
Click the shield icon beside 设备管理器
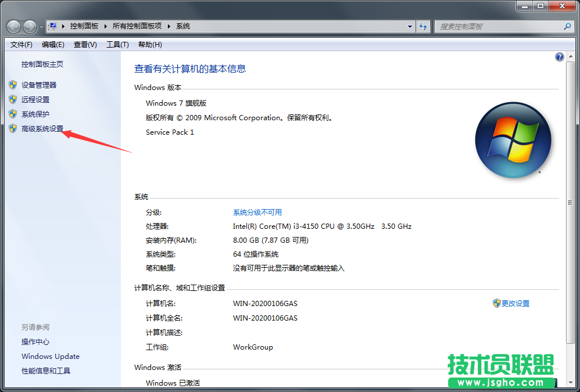coord(13,85)
